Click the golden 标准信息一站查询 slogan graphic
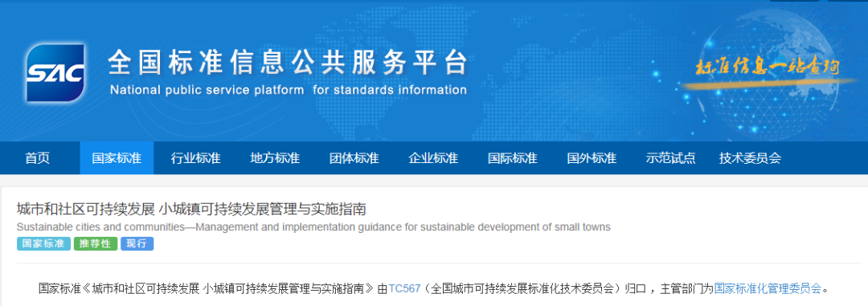Image resolution: width=868 pixels, height=306 pixels. point(768,68)
